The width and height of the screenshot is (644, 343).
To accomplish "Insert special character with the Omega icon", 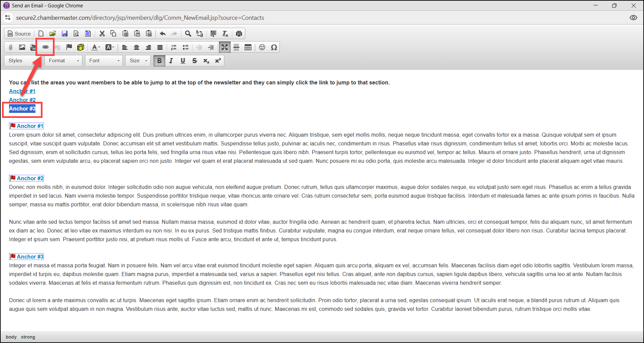I will point(274,47).
